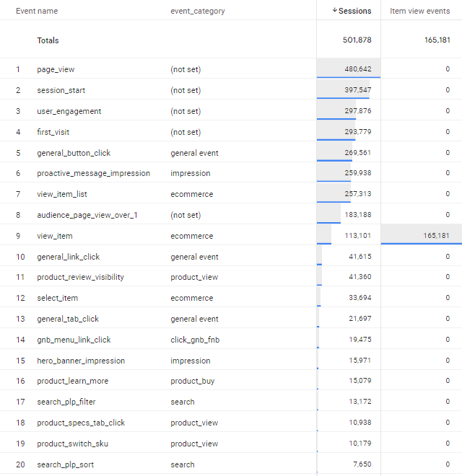Click the Totals sessions value 501,878

[x=356, y=40]
